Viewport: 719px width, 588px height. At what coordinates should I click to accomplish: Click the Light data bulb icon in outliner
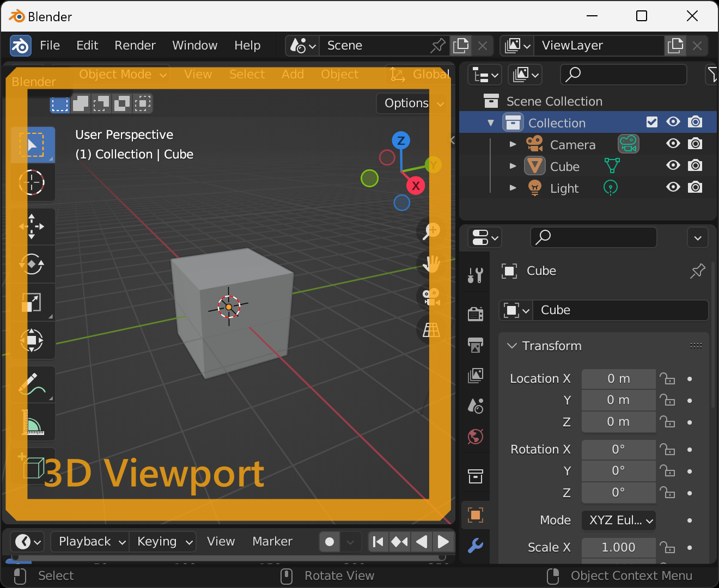point(611,188)
